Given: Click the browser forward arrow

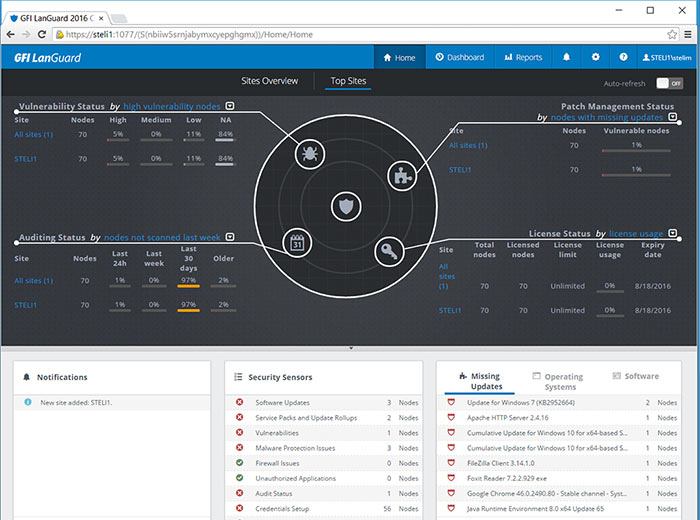Looking at the screenshot, I should coord(26,34).
